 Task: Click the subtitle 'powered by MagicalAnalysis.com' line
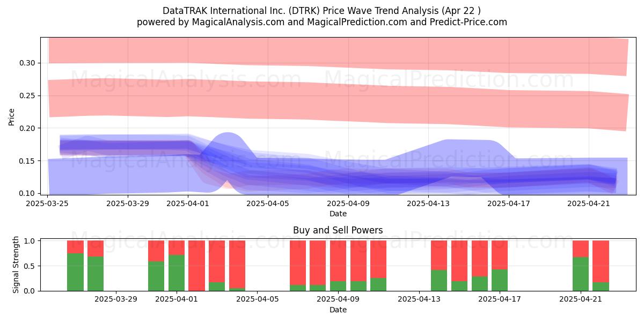coord(322,22)
